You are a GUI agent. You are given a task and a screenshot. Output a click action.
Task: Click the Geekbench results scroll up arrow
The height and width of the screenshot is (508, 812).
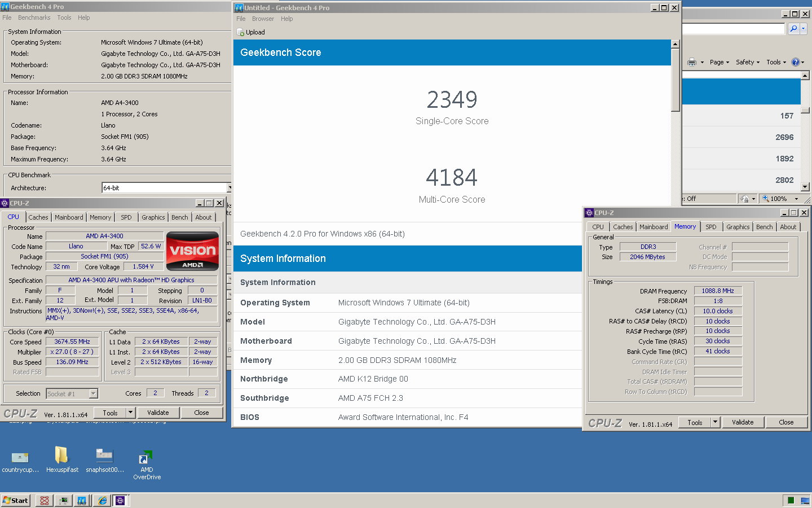click(x=676, y=44)
